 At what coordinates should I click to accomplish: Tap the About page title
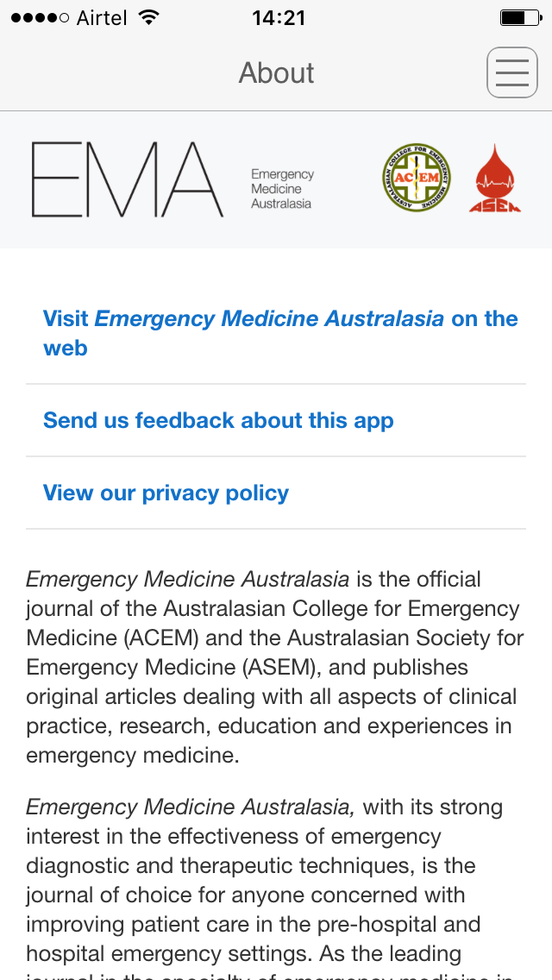pyautogui.click(x=276, y=72)
